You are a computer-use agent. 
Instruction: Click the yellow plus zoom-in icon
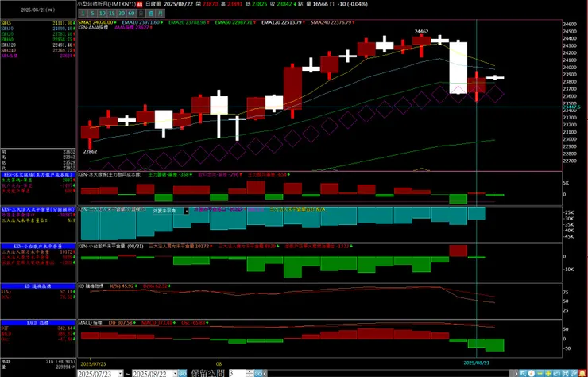coord(548,373)
